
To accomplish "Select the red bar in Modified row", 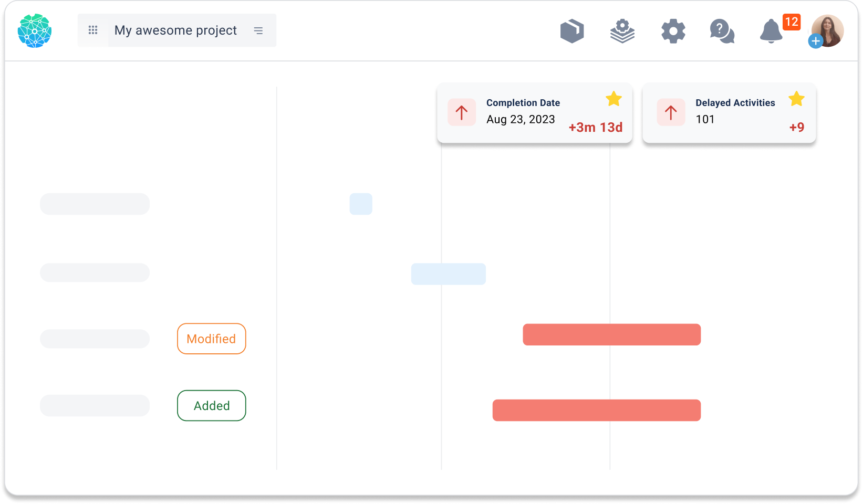I will click(611, 334).
